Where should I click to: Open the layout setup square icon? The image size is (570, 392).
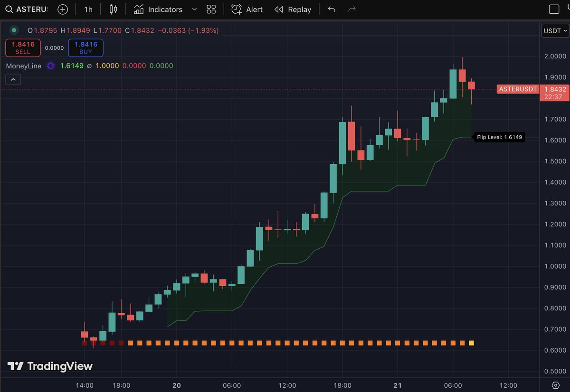pos(554,9)
